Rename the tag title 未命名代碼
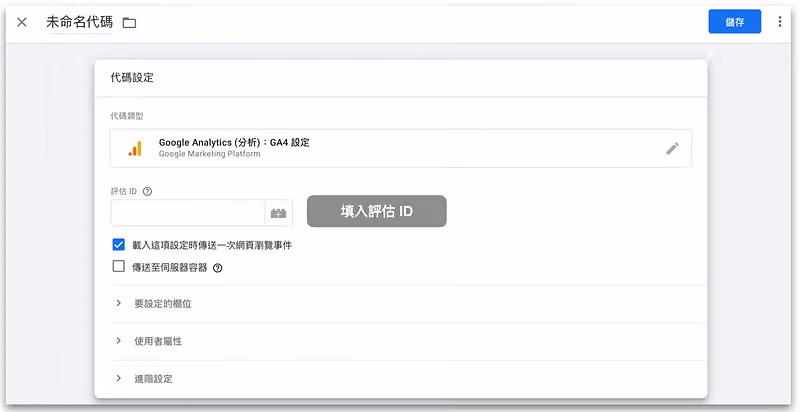800x412 pixels. point(79,22)
